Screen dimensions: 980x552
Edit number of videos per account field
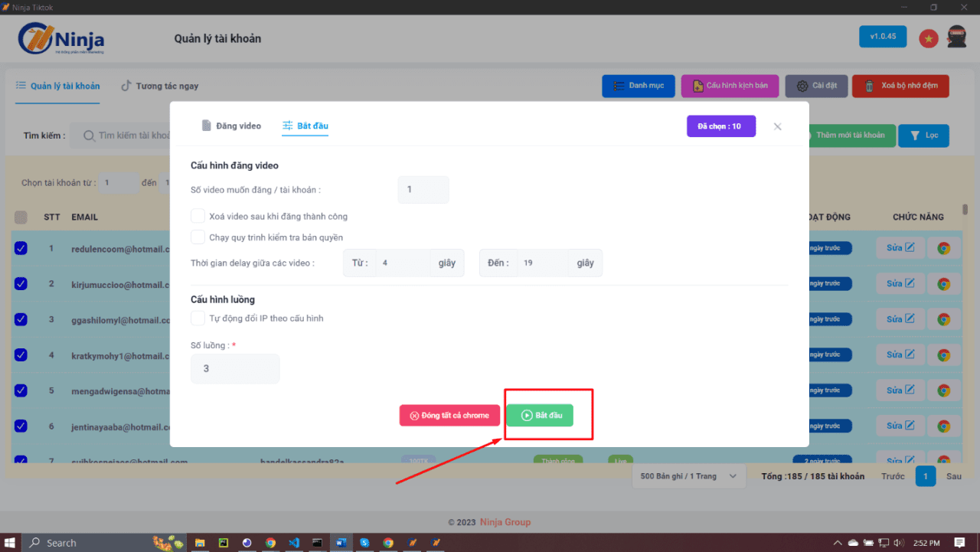coord(423,189)
